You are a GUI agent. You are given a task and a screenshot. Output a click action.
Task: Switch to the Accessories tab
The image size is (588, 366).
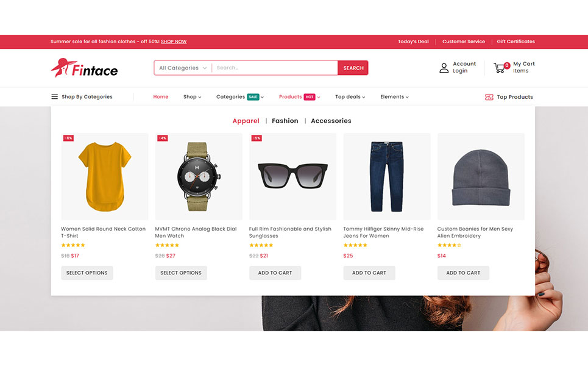tap(331, 121)
